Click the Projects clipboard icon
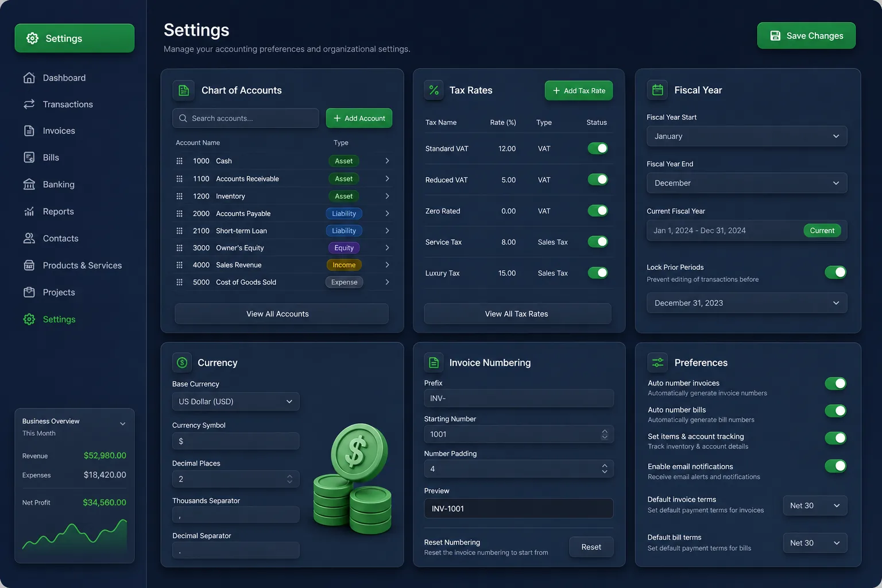This screenshot has height=588, width=882. tap(29, 292)
